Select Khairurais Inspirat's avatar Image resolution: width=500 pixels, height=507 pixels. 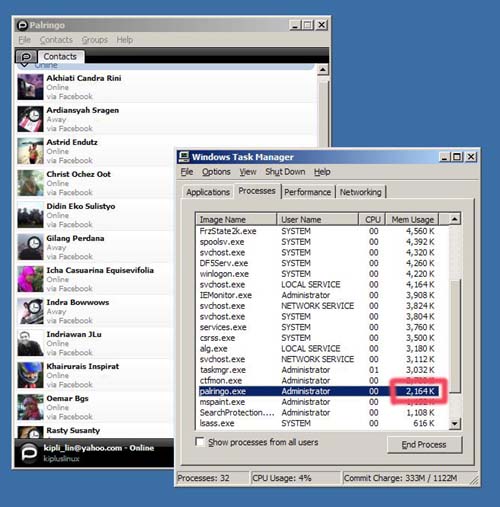[x=30, y=375]
